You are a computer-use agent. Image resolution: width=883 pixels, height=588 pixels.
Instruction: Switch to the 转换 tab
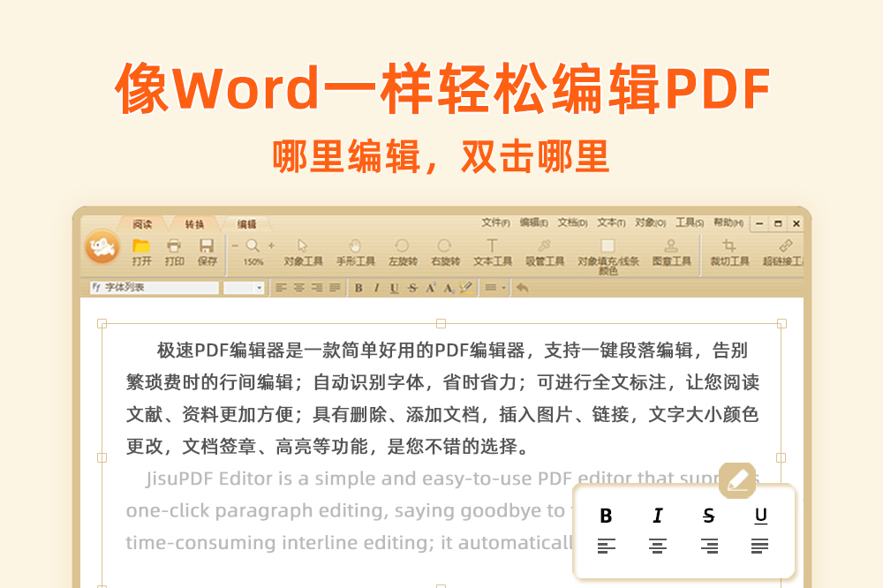coord(194,224)
